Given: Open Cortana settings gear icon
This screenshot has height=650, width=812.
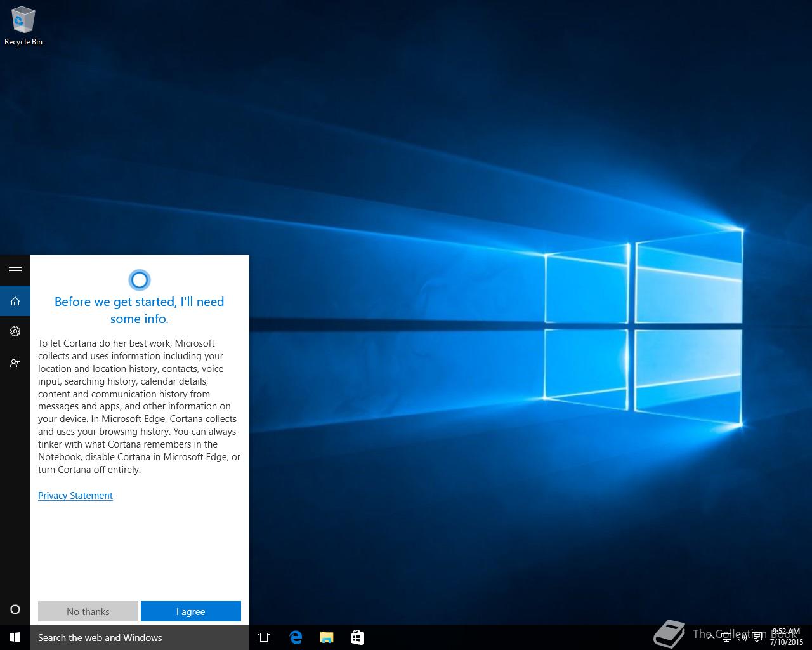Looking at the screenshot, I should pyautogui.click(x=15, y=331).
